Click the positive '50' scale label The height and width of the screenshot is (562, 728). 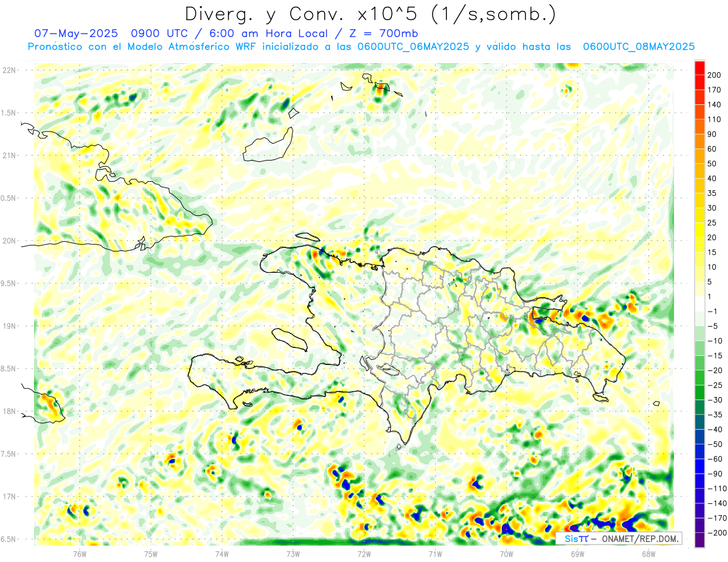712,164
